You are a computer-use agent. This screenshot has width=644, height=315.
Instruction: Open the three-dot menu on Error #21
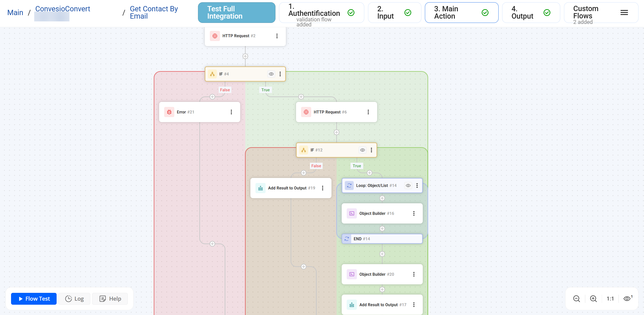[x=231, y=112]
